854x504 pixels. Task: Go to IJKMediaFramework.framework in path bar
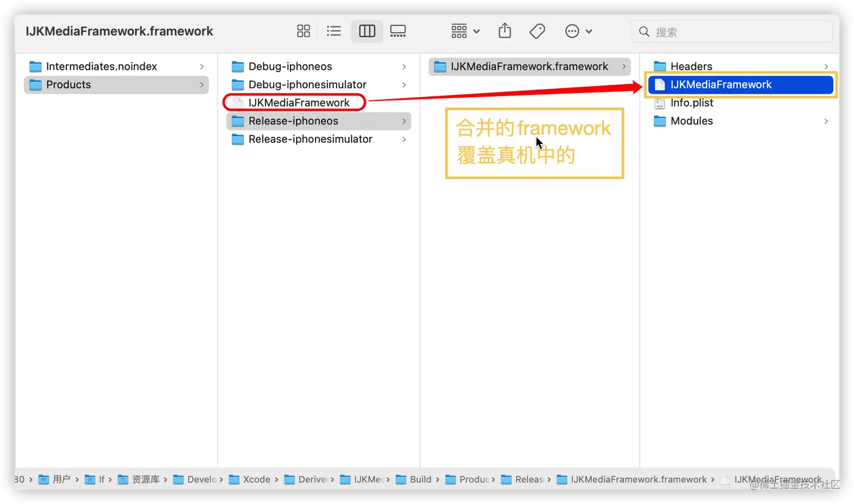pyautogui.click(x=632, y=479)
